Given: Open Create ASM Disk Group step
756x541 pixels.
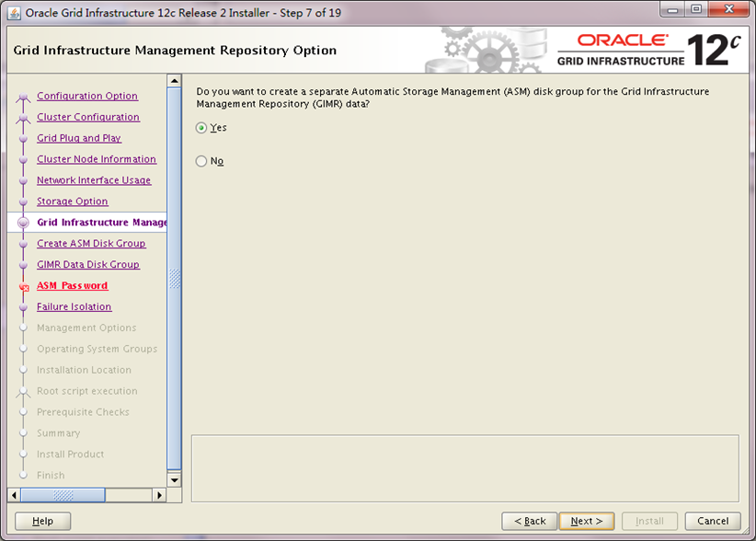Looking at the screenshot, I should coord(91,244).
